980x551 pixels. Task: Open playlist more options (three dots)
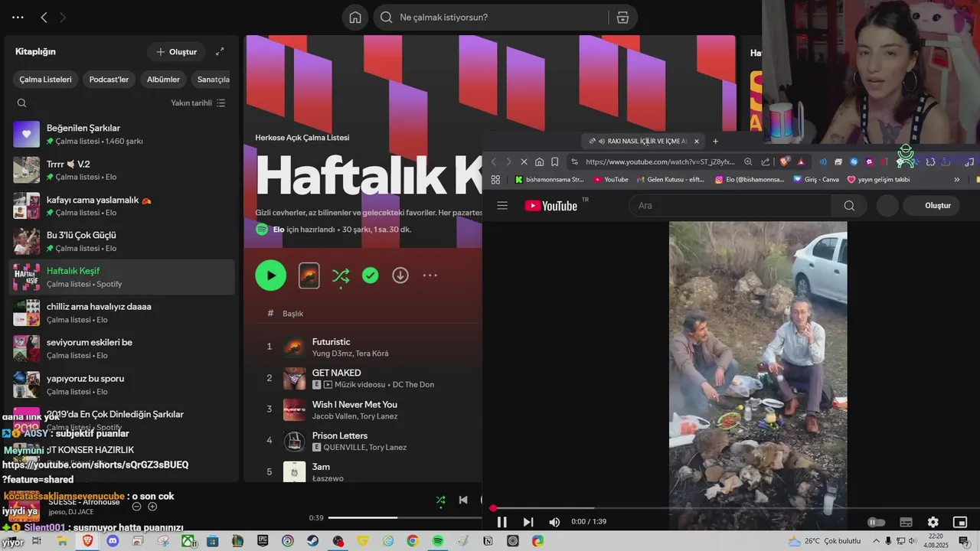(x=430, y=275)
